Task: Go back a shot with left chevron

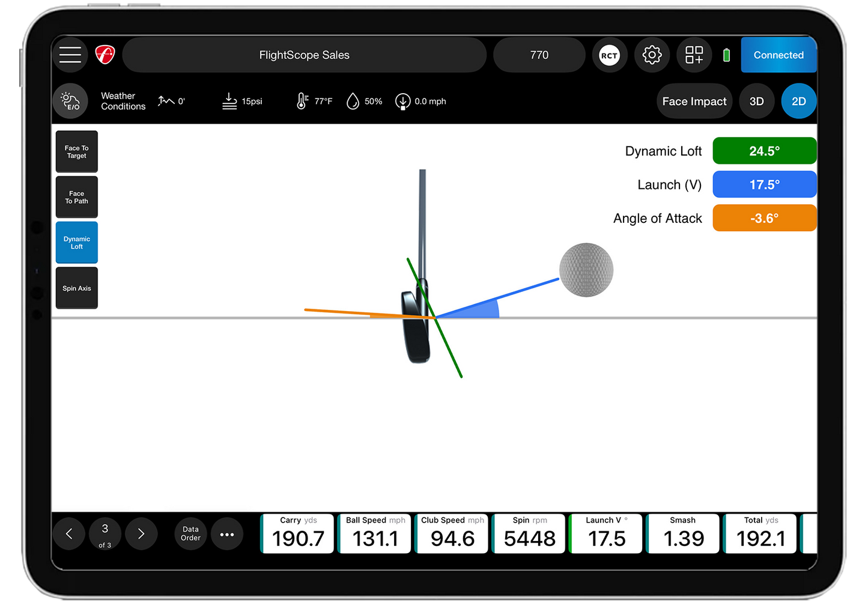Action: (68, 533)
